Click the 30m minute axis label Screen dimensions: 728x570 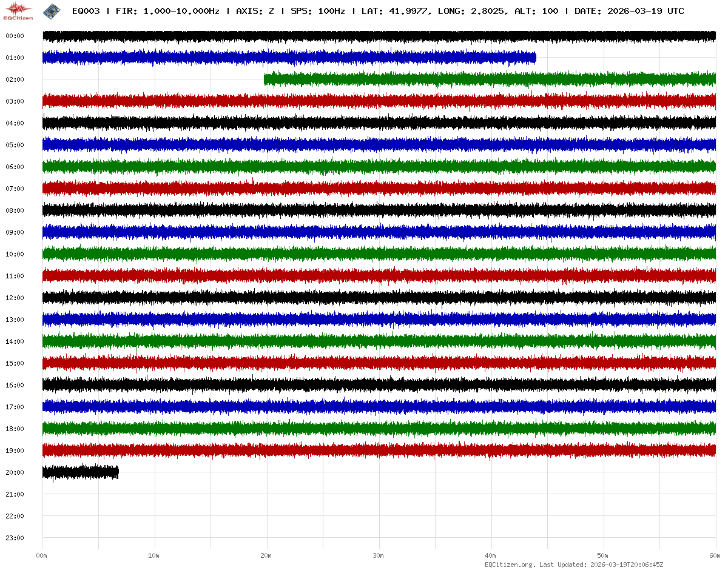[x=379, y=555]
